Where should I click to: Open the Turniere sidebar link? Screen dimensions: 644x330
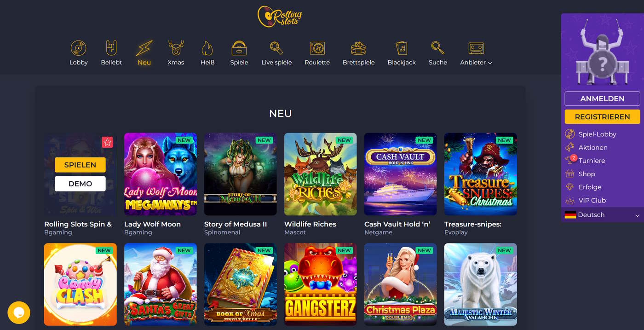[592, 161]
